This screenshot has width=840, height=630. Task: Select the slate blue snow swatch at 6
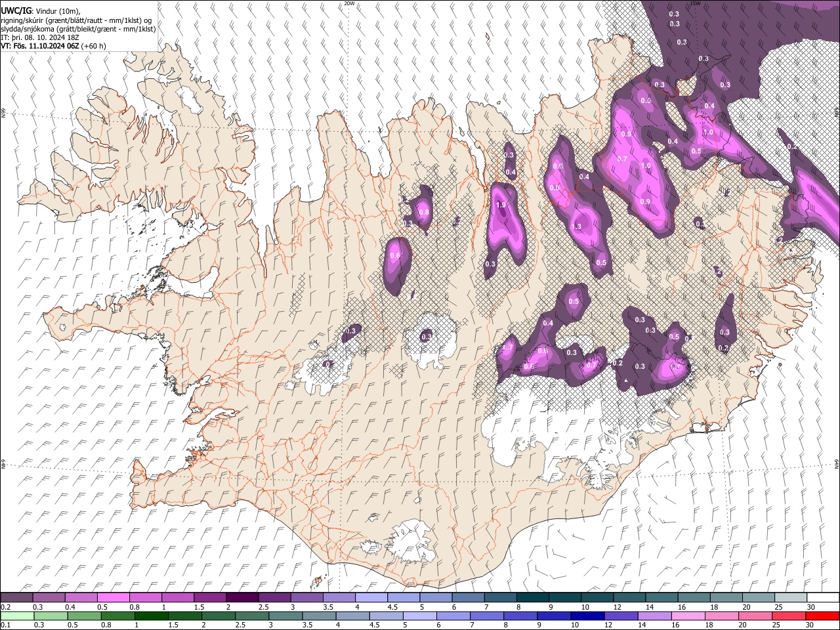(468, 598)
